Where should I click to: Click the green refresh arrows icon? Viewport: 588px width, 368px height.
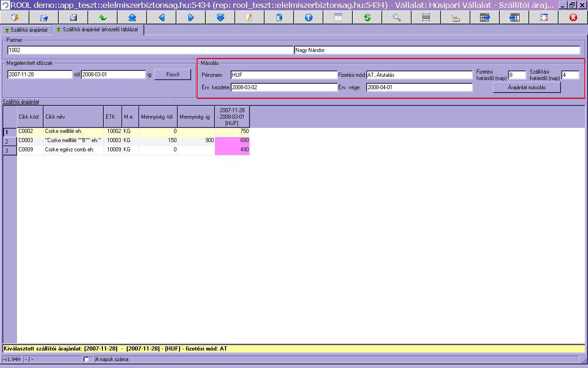click(x=367, y=17)
